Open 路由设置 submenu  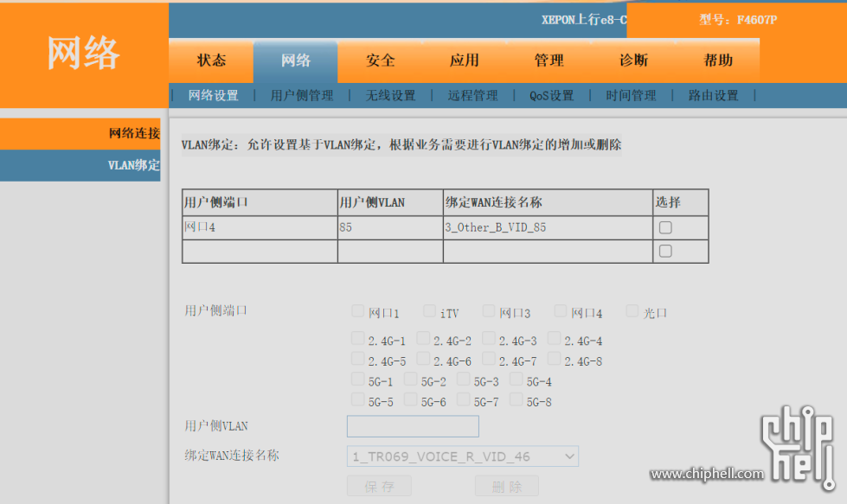point(713,95)
